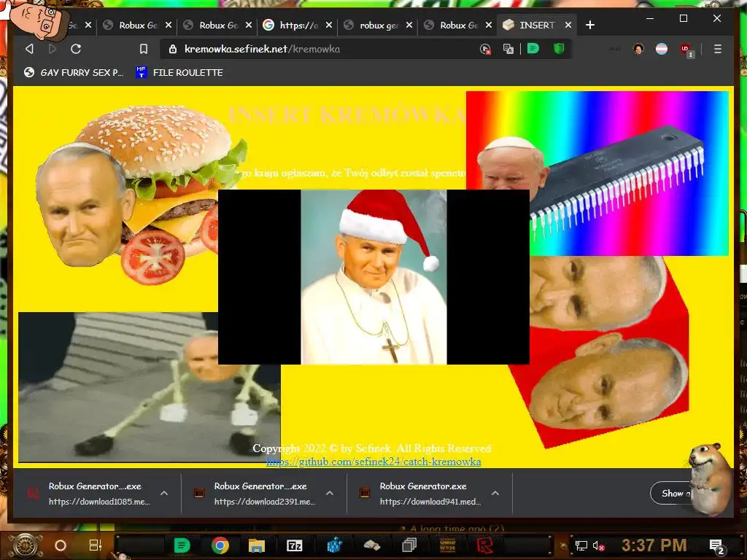Image resolution: width=747 pixels, height=560 pixels.
Task: Open Google Chrome from the taskbar
Action: pos(220,545)
